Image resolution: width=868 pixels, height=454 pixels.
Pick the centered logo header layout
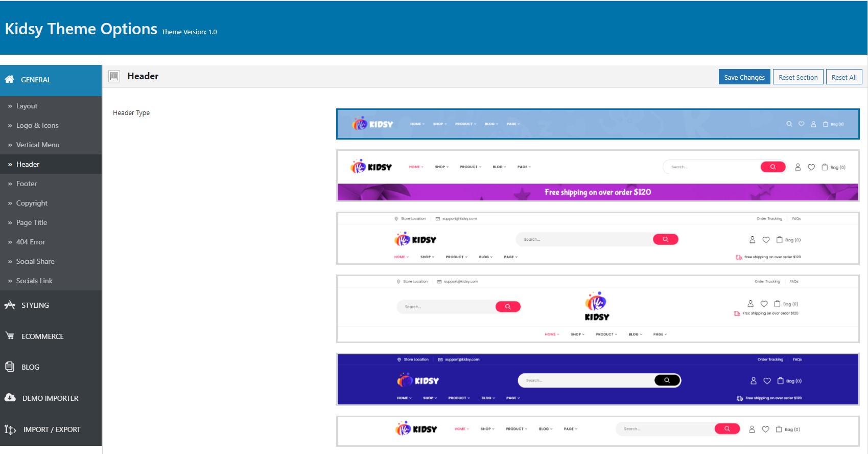click(598, 309)
